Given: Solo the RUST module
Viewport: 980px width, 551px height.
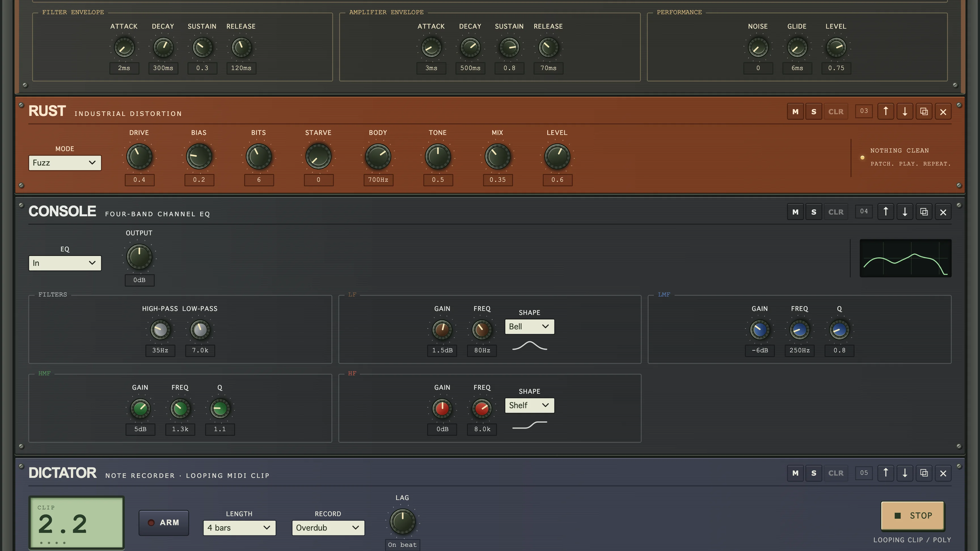Looking at the screenshot, I should click(x=814, y=111).
